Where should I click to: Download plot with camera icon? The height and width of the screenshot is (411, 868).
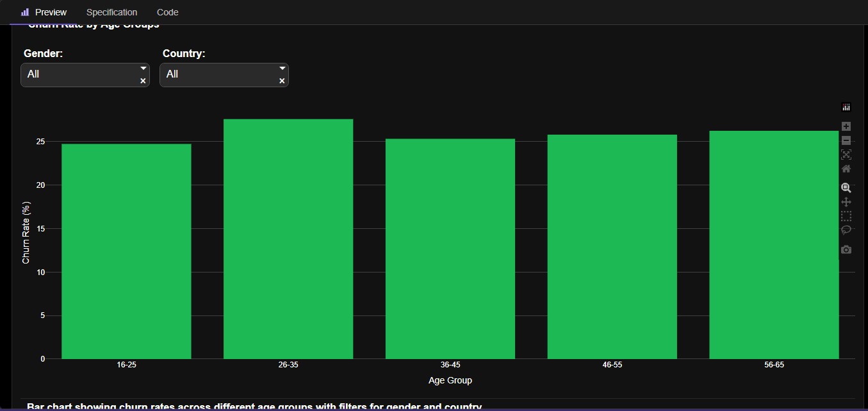click(x=846, y=249)
